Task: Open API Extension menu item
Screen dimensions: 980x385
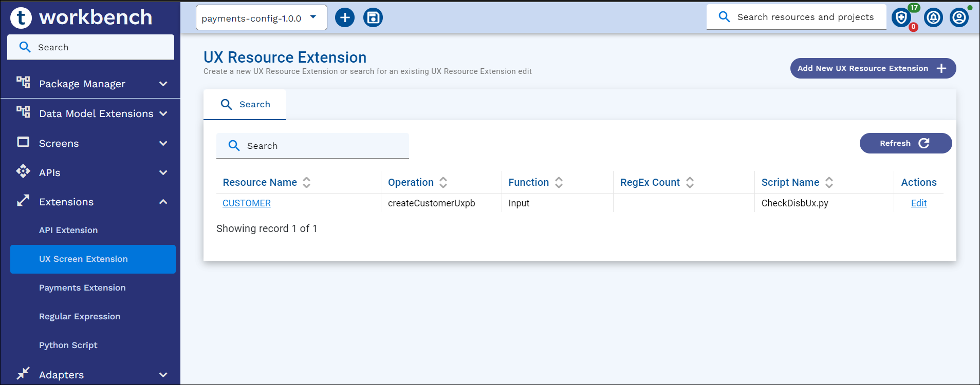Action: (x=68, y=230)
